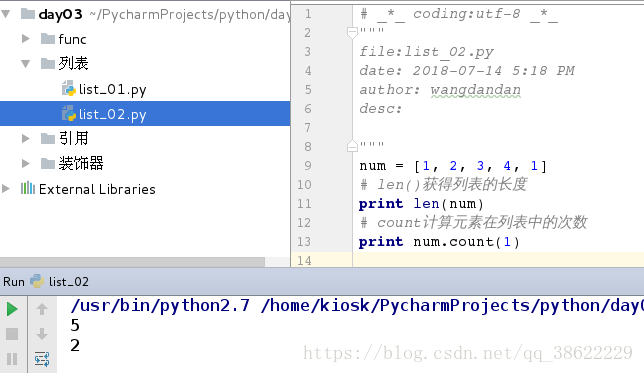The image size is (644, 373).
Task: Open list_01.py in project tree
Action: tap(113, 89)
